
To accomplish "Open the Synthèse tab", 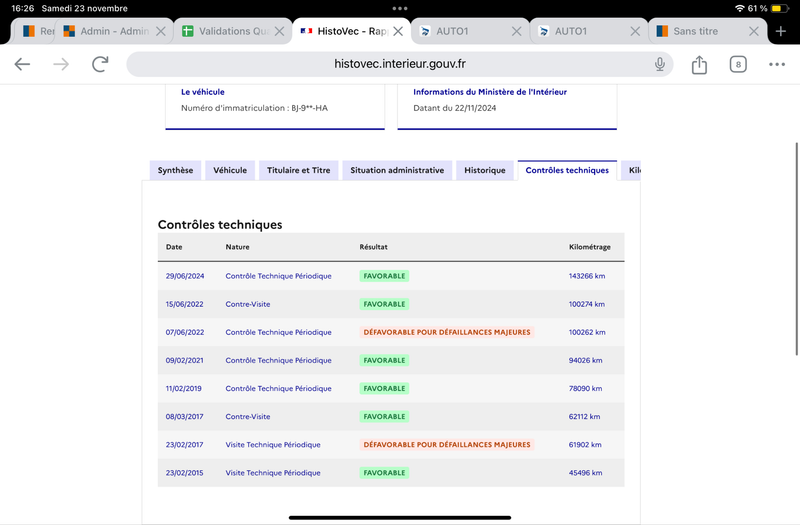I will click(x=175, y=170).
